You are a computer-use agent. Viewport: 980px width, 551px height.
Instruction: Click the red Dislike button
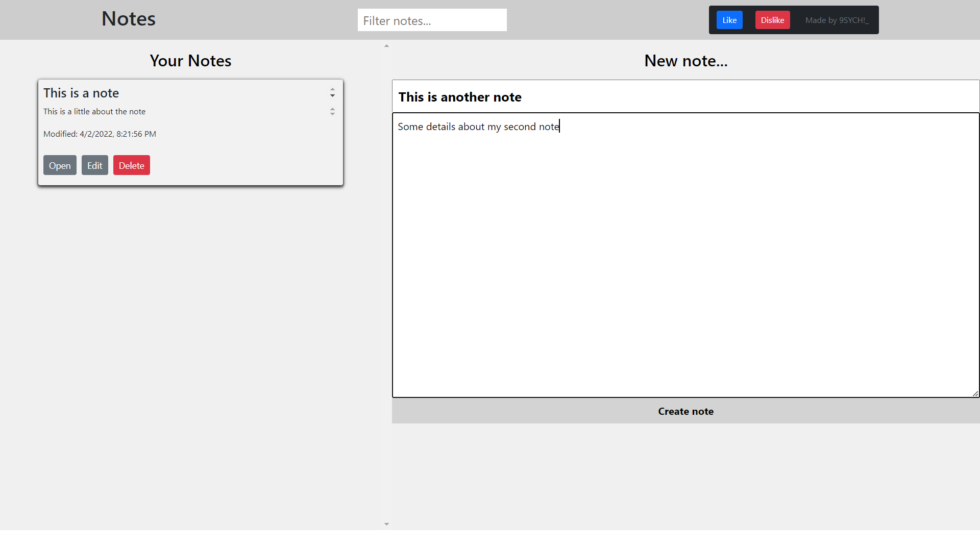click(x=772, y=20)
